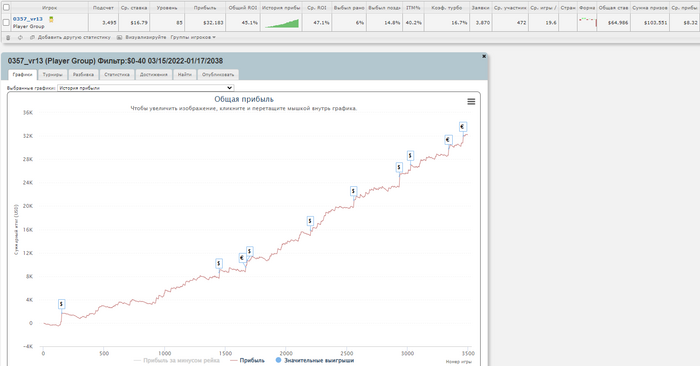The height and width of the screenshot is (366, 700).
Task: Click the Форма mini chart in the table row
Action: (x=588, y=22)
